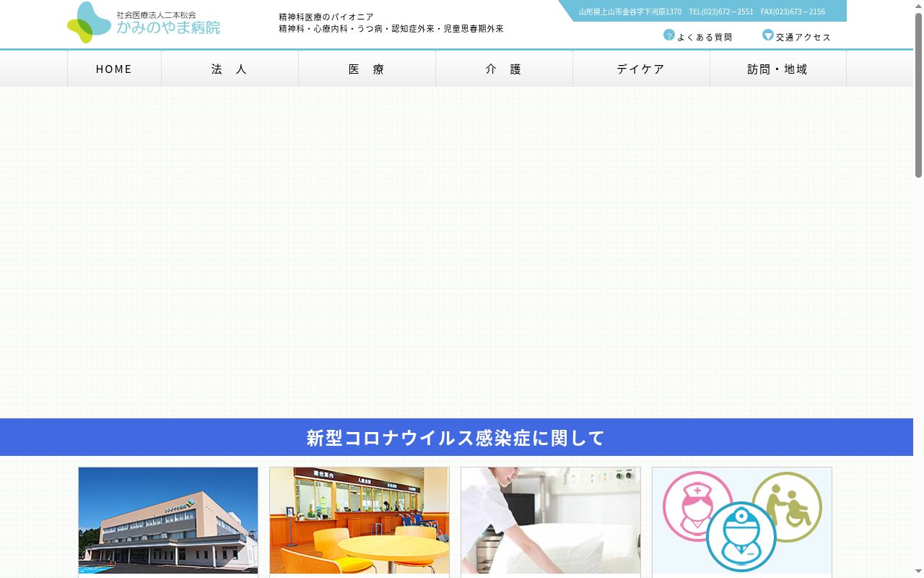Open the reception lobby photo

pyautogui.click(x=359, y=520)
